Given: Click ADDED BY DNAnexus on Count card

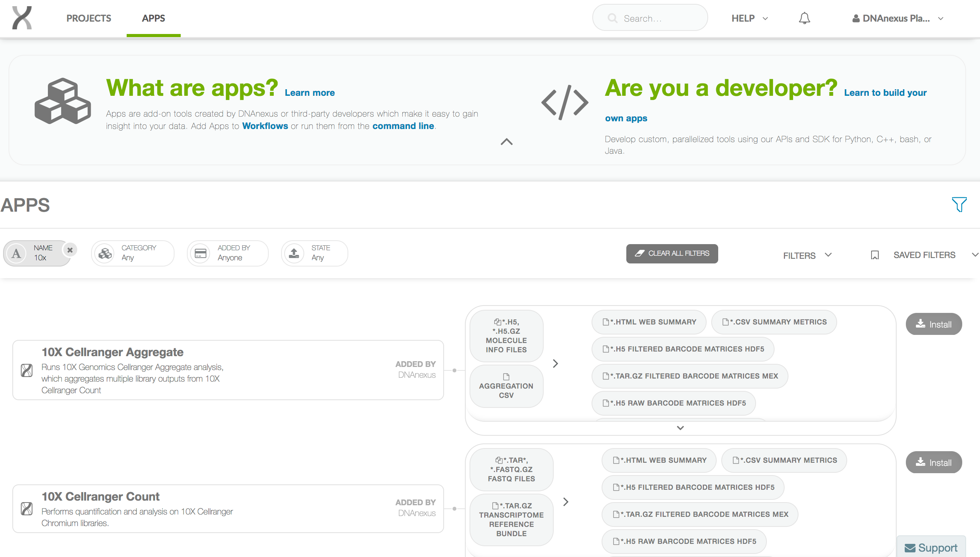Looking at the screenshot, I should point(416,508).
